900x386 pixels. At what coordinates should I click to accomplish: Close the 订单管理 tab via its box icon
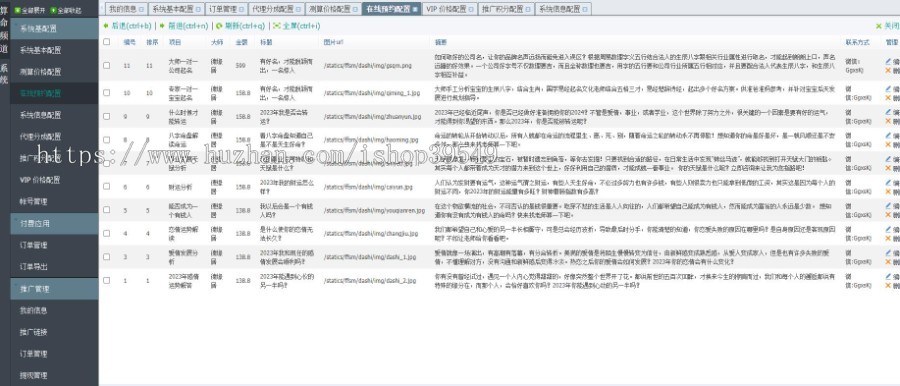tap(242, 9)
